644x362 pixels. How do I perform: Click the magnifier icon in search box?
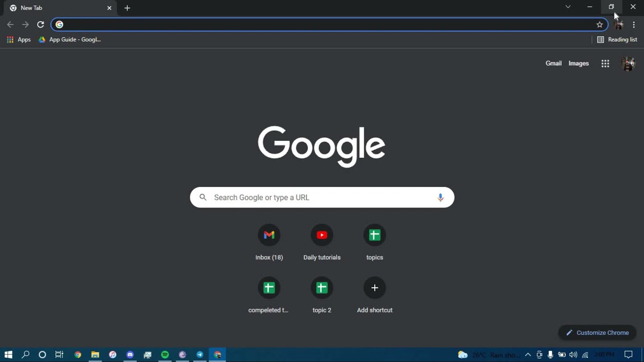tap(203, 198)
